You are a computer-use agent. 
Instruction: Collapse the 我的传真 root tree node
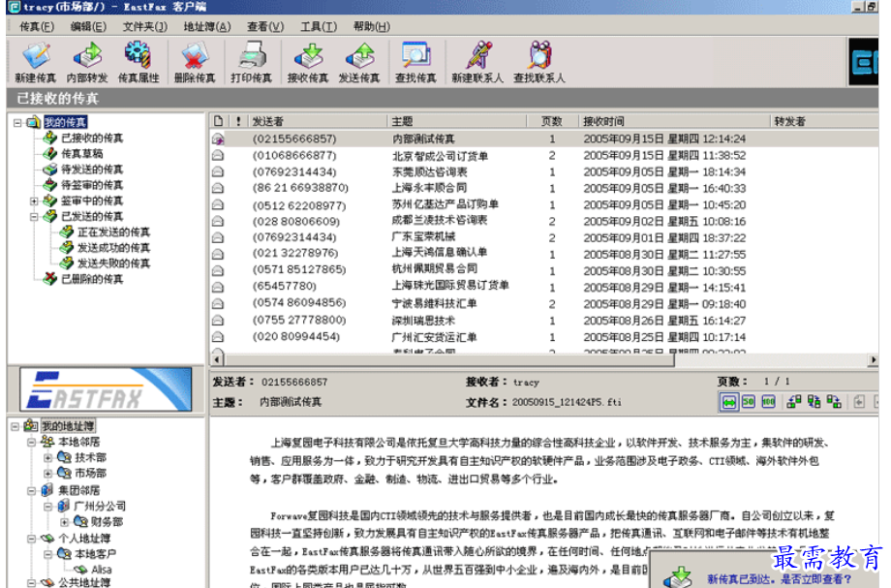17,122
